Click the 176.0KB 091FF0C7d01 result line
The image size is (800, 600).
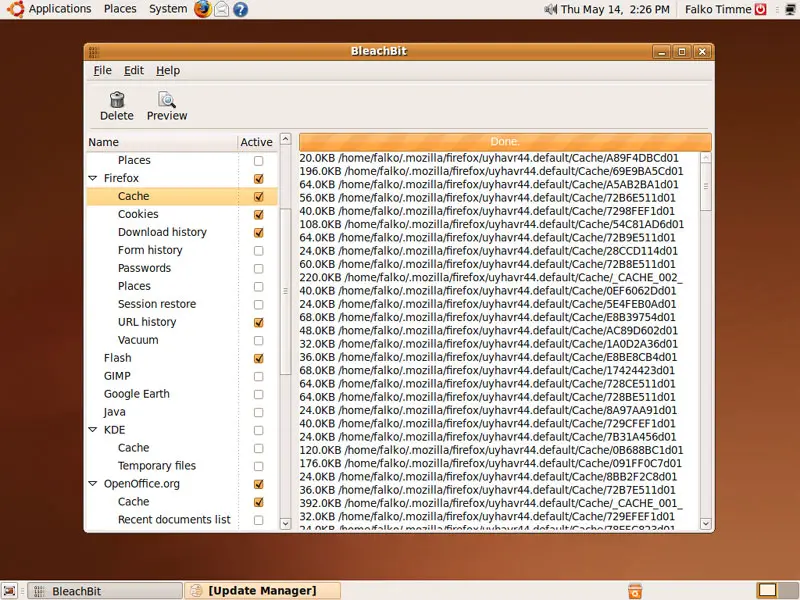pyautogui.click(x=490, y=463)
